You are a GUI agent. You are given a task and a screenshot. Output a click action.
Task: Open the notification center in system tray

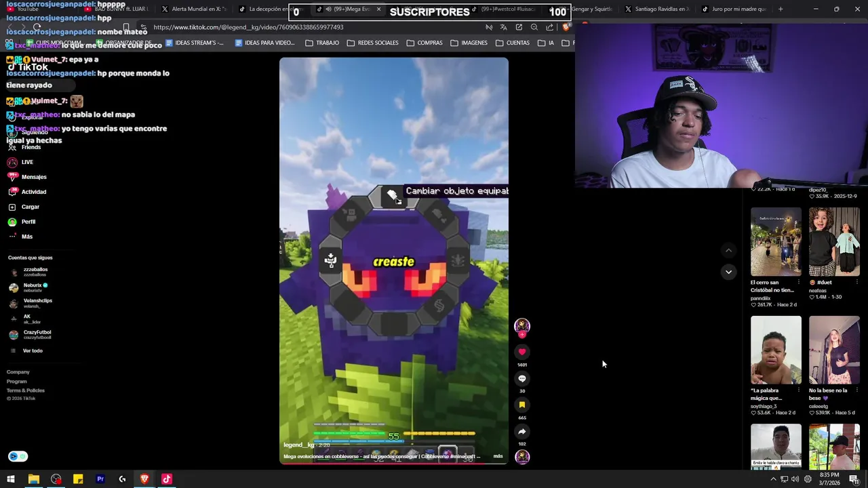tap(854, 479)
